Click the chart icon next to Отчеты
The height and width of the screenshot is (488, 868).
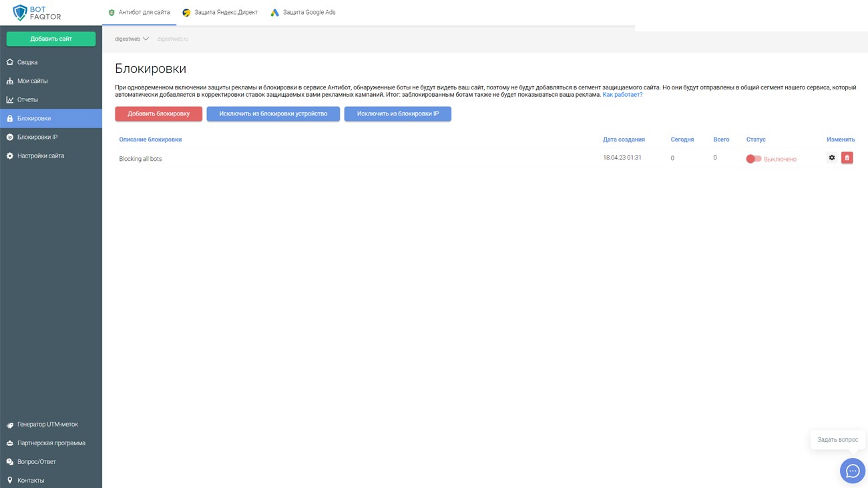pos(10,99)
